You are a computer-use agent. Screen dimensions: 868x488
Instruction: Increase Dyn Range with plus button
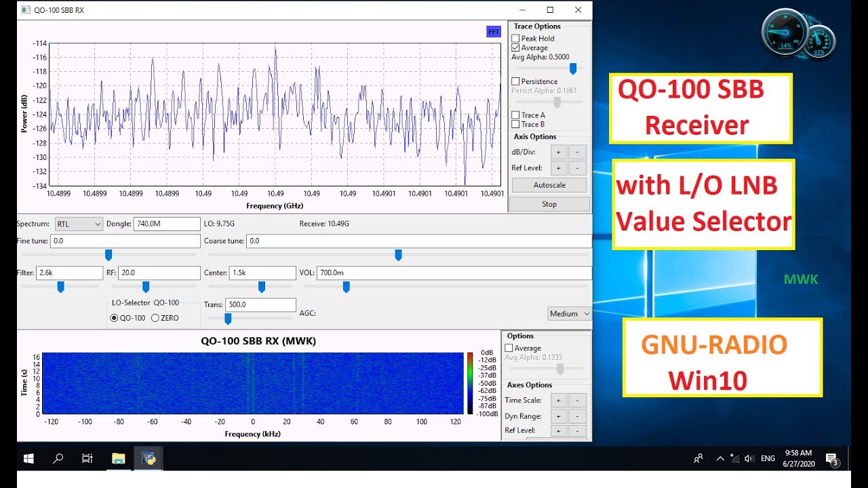[558, 415]
